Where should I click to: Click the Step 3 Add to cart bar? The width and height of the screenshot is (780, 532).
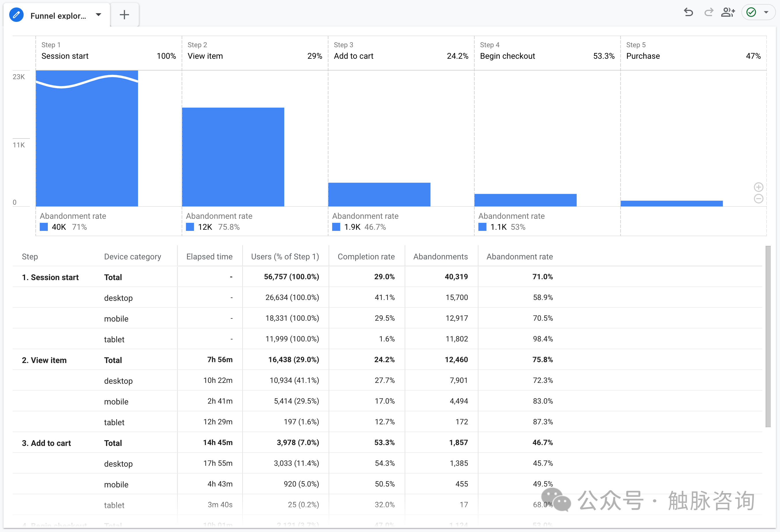(379, 195)
